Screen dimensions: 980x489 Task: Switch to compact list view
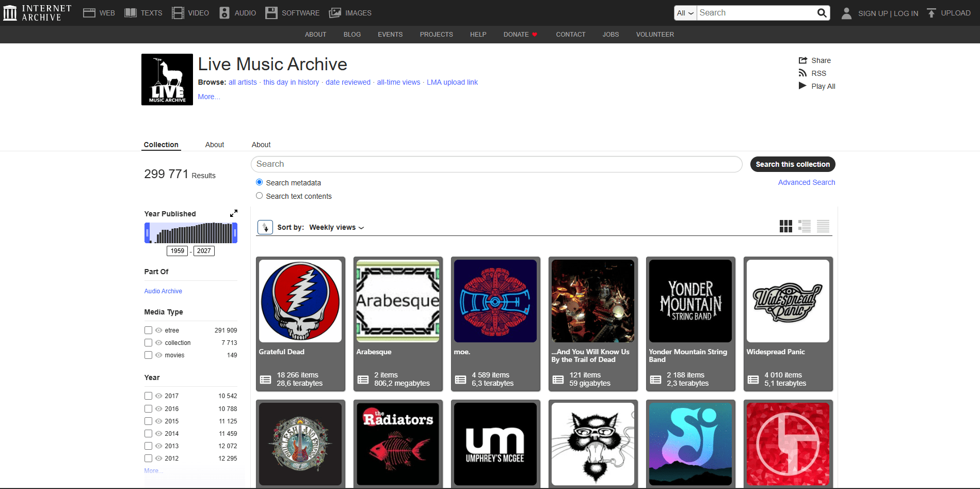[823, 226]
